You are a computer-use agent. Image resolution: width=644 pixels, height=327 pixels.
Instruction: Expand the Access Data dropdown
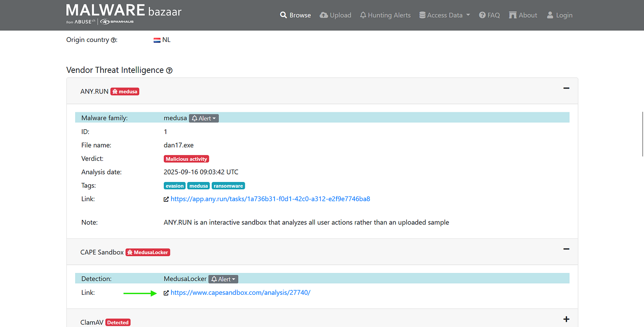pyautogui.click(x=445, y=15)
